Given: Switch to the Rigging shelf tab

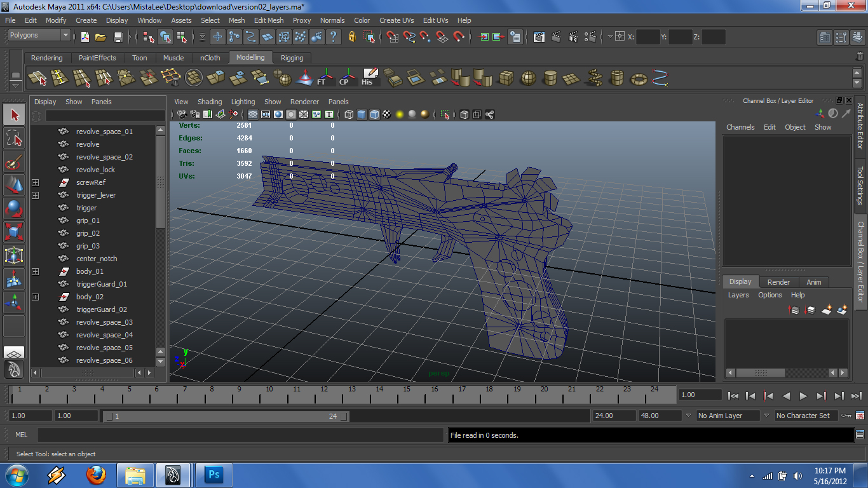Looking at the screenshot, I should coord(292,58).
